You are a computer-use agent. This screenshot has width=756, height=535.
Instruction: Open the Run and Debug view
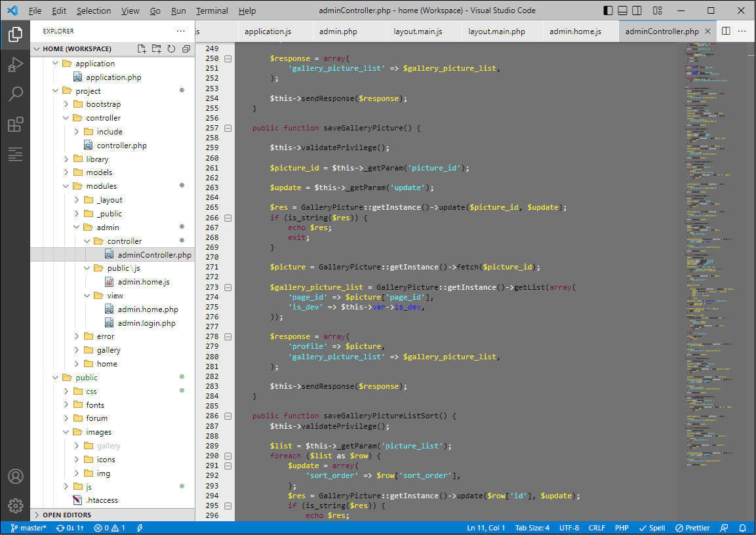point(15,64)
